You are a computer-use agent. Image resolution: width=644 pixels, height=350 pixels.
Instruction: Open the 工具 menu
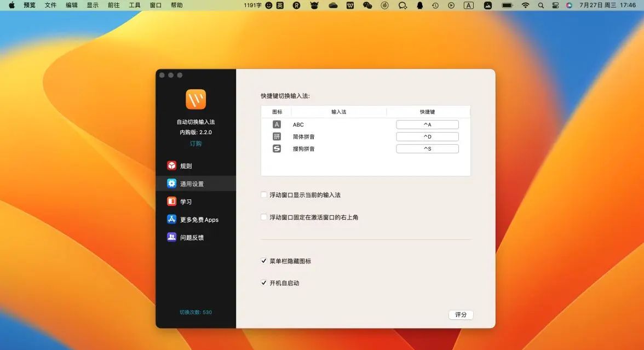[x=134, y=5]
